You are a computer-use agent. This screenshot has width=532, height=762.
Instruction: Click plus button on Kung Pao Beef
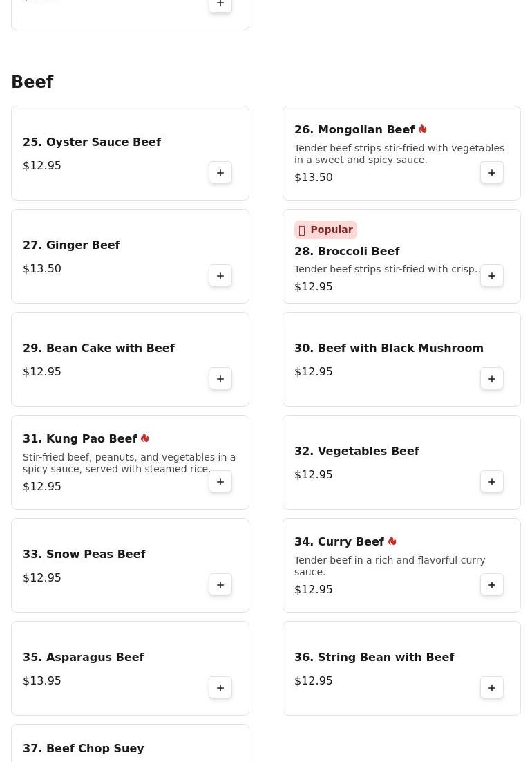pos(220,481)
